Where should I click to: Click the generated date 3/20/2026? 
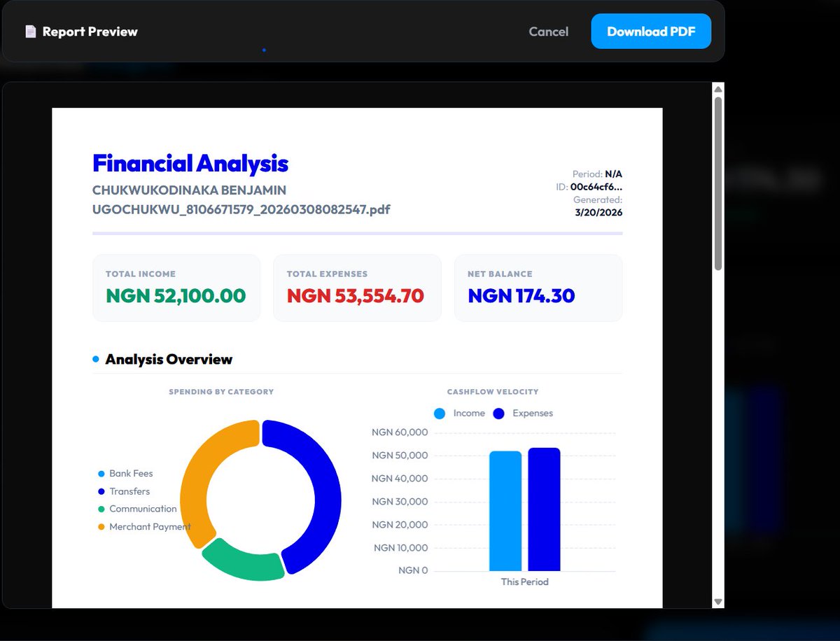click(598, 213)
